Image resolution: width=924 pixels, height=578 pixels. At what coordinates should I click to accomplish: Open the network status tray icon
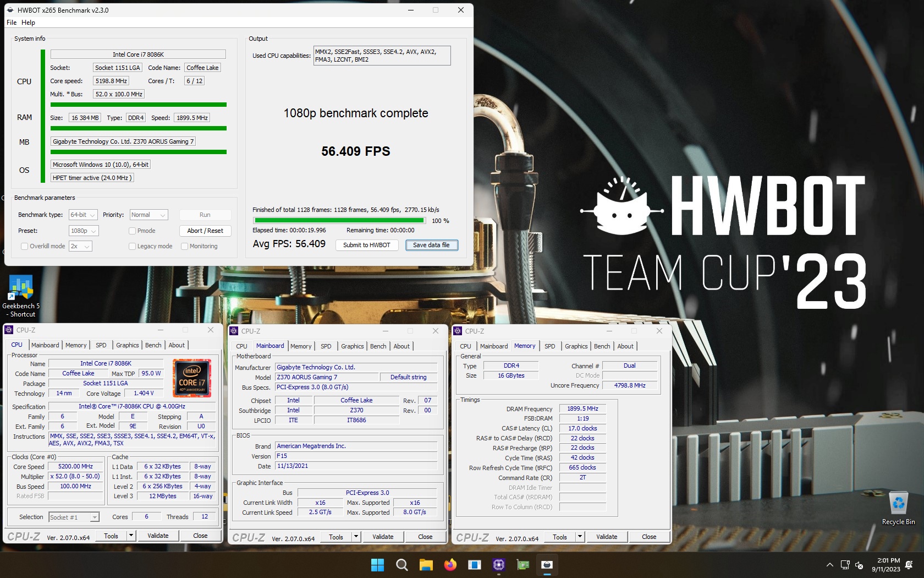[x=845, y=565]
